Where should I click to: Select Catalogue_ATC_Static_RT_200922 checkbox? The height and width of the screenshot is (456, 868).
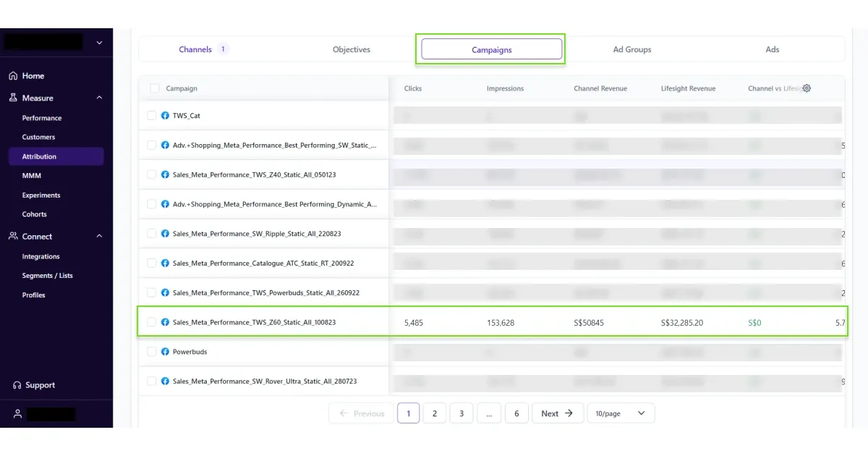[x=151, y=263]
